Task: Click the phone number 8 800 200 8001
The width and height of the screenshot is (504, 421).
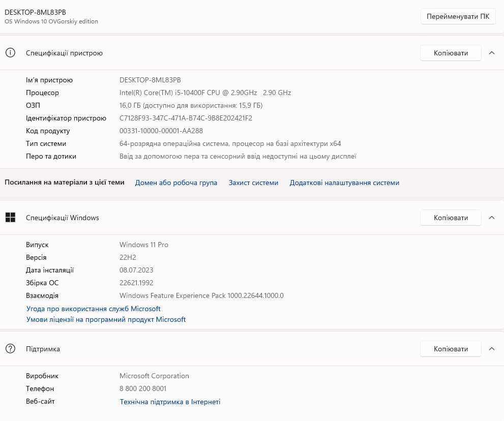Action: click(143, 388)
